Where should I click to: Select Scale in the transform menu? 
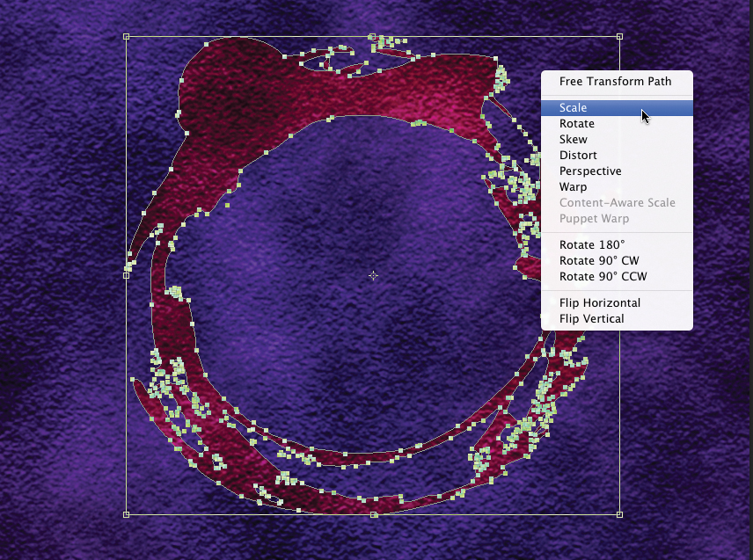click(573, 108)
